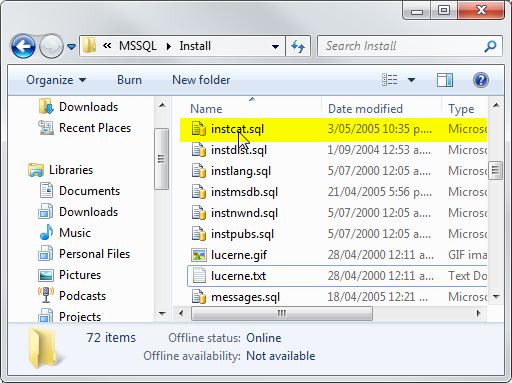Screen dimensions: 512x383
Task: Select Install breadcrumb in address bar
Action: [x=195, y=46]
